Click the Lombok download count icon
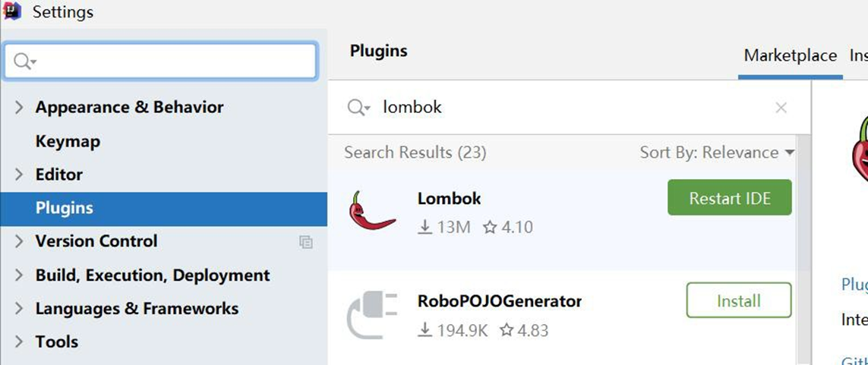The image size is (868, 365). coord(425,227)
